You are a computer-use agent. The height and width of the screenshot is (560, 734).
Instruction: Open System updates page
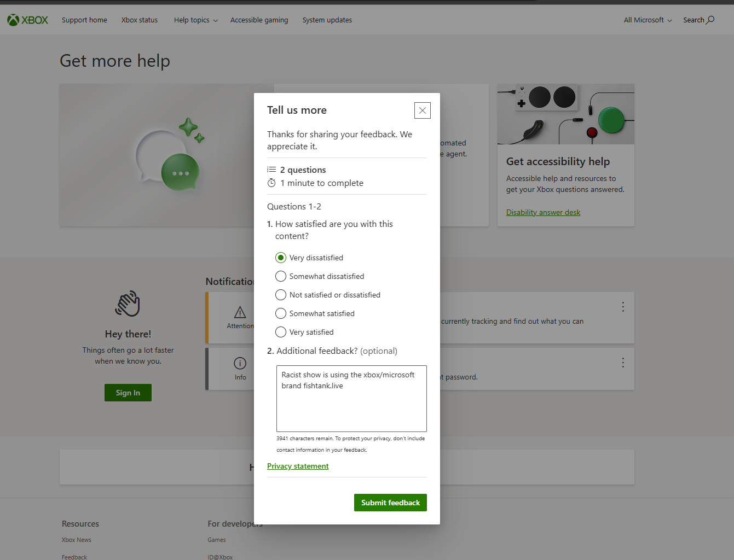coord(327,20)
